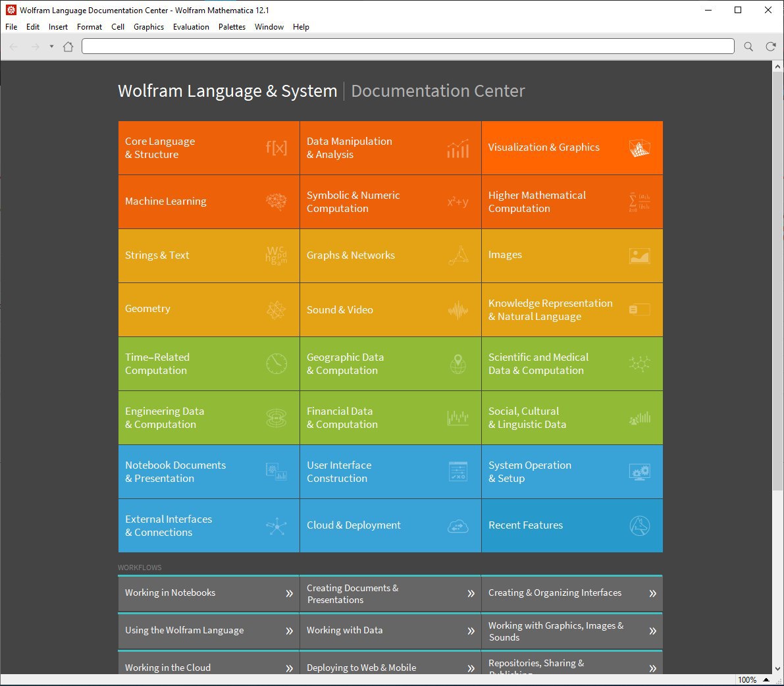Open the Help menu
This screenshot has height=686, width=784.
tap(301, 27)
